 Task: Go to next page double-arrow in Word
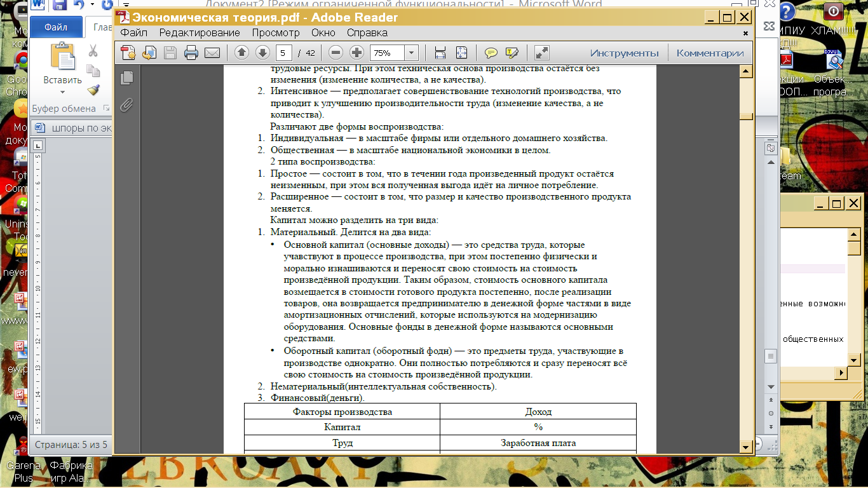771,426
